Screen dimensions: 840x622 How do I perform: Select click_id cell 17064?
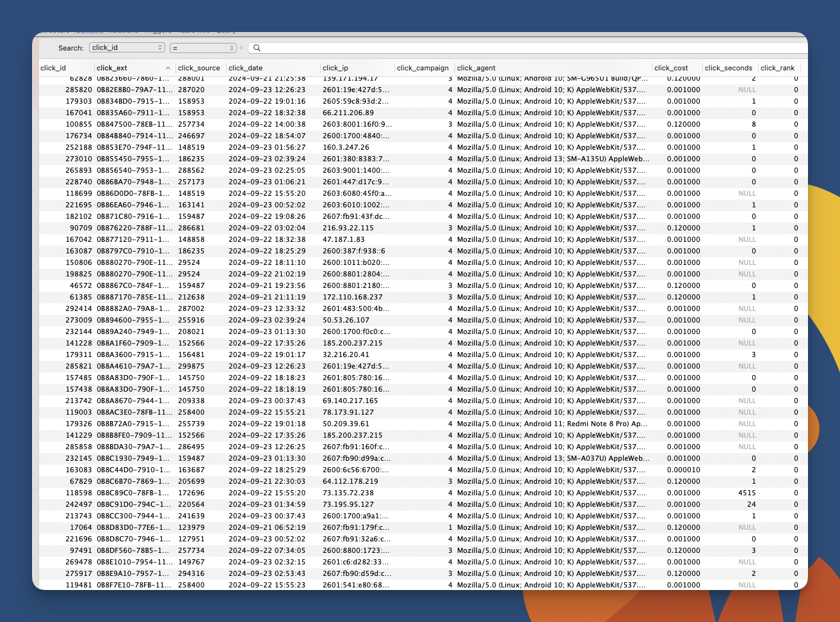(81, 527)
